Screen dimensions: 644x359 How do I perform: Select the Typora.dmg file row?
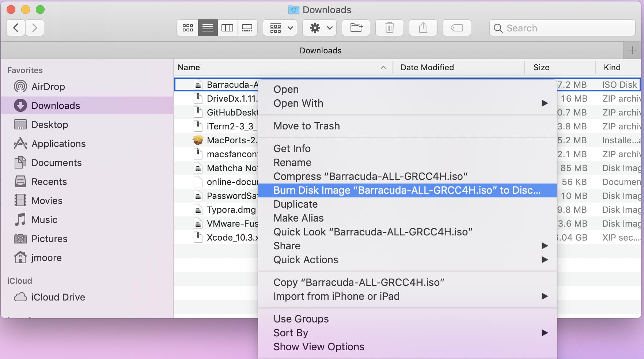[x=216, y=210]
